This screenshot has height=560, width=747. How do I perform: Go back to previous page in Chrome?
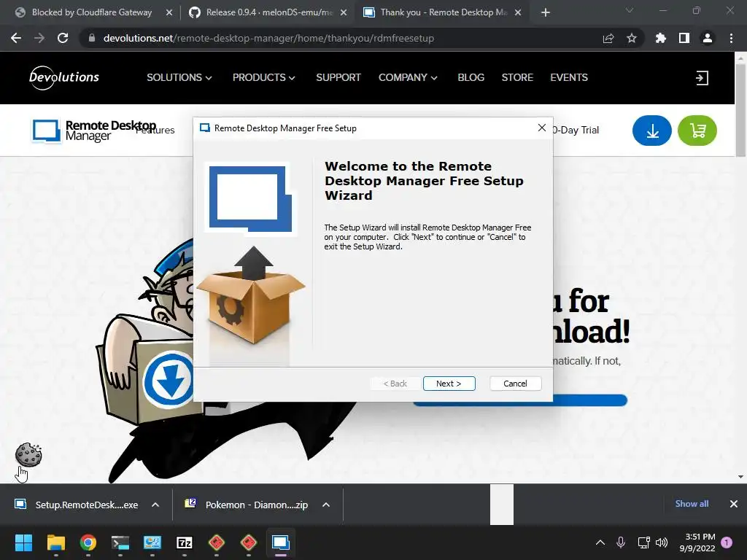(x=16, y=38)
